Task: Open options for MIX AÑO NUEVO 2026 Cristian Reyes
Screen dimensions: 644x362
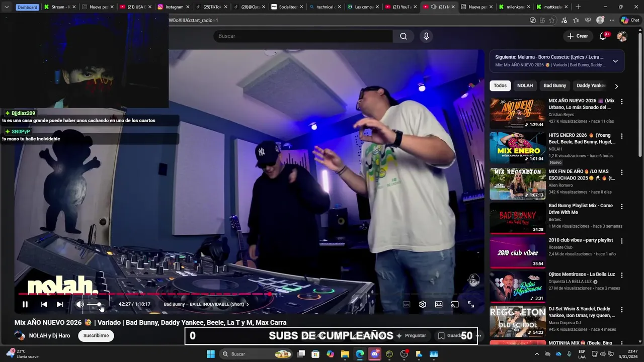Action: coord(622,102)
